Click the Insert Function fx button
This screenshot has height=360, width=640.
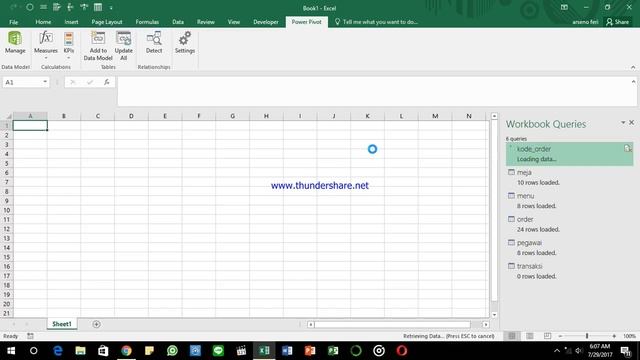coord(107,82)
